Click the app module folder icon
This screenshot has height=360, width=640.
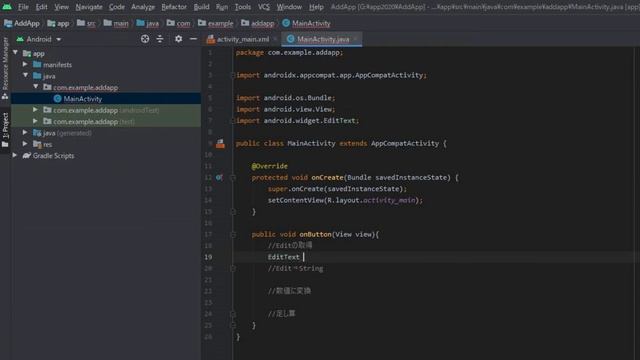click(27, 53)
